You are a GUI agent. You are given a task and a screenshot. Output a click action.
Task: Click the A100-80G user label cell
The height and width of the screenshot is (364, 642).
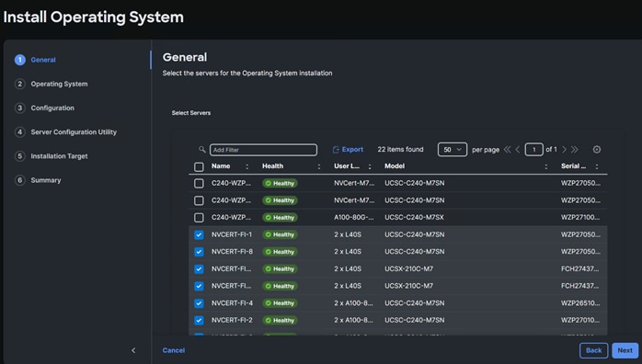click(x=354, y=217)
